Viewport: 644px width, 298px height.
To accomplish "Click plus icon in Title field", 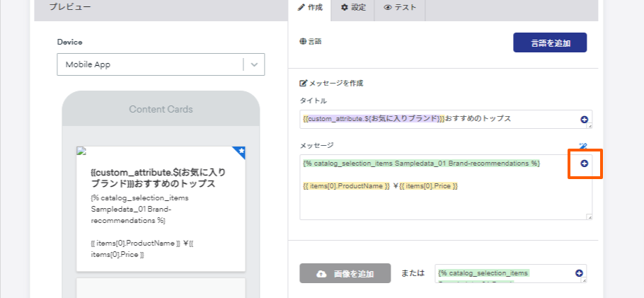I will (584, 120).
